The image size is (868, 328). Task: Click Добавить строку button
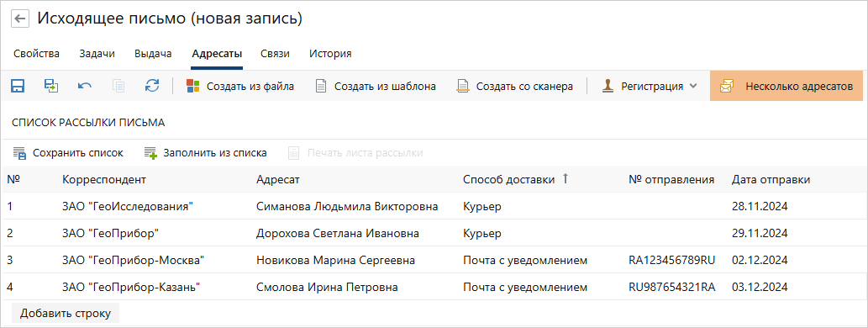click(66, 313)
